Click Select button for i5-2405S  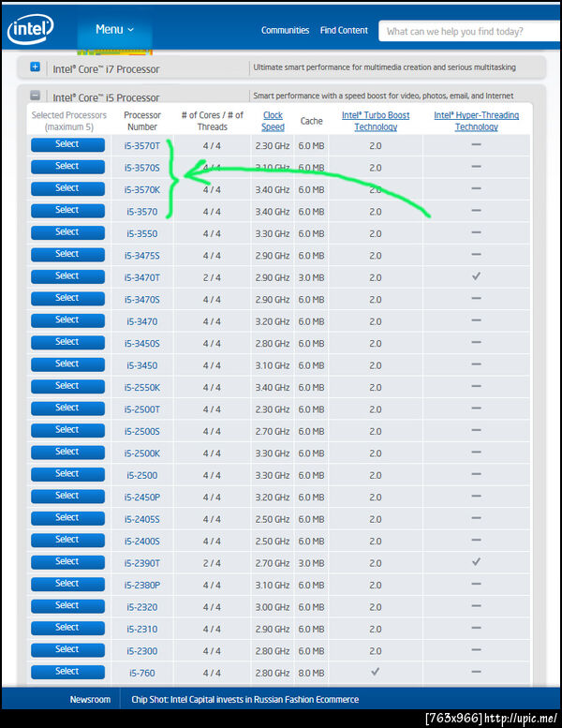[67, 518]
